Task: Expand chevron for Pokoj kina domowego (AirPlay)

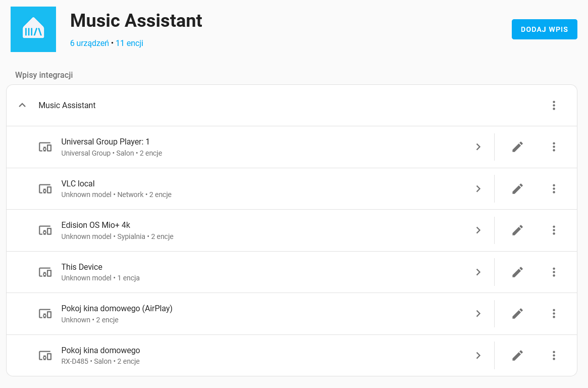Action: 478,314
